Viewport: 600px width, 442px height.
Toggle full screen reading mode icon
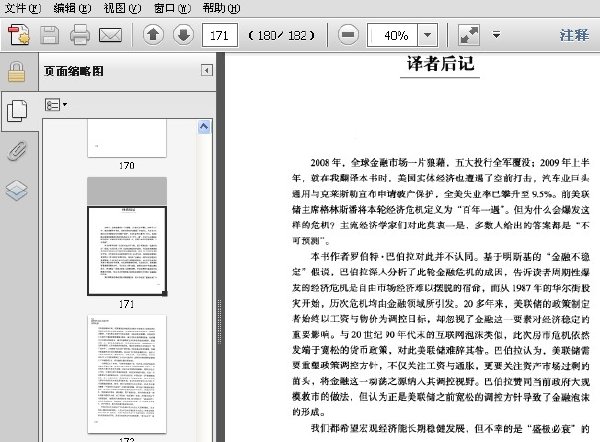pyautogui.click(x=469, y=35)
